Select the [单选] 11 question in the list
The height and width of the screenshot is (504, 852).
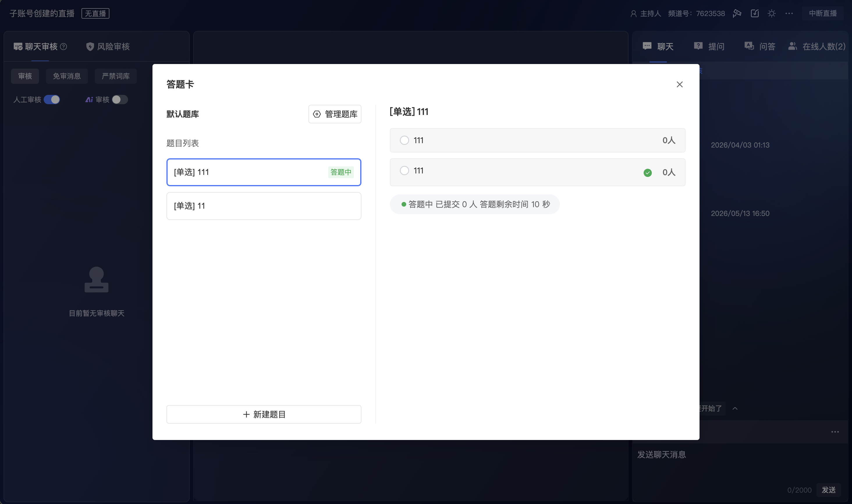tap(264, 206)
